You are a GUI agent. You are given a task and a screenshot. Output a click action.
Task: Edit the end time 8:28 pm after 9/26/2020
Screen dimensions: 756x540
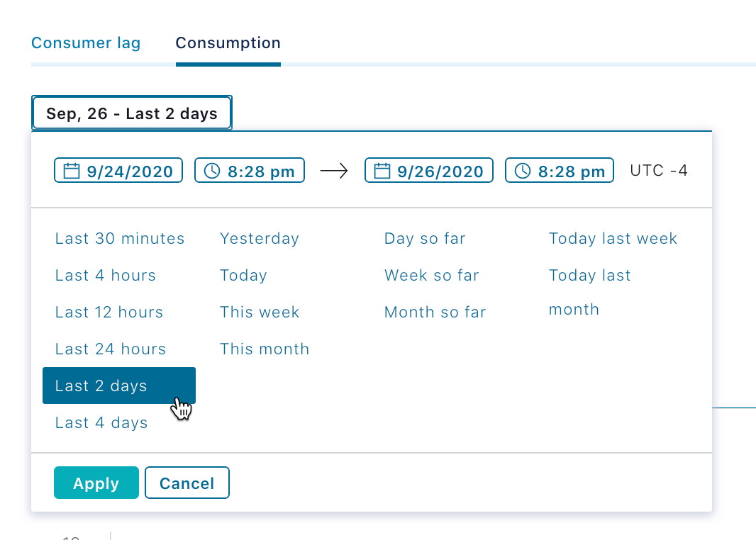point(572,171)
